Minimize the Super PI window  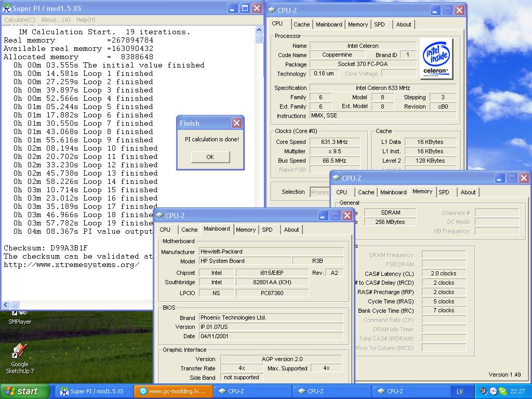tap(232, 8)
